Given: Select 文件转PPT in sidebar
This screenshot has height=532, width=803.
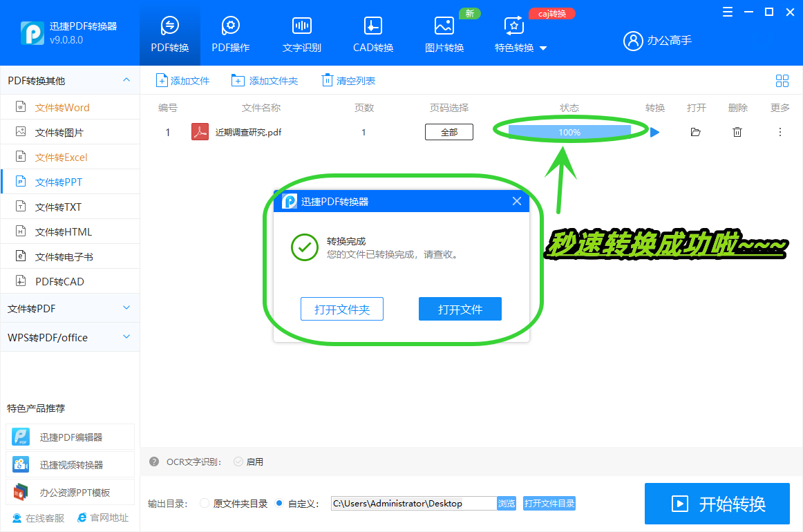Looking at the screenshot, I should [70, 182].
